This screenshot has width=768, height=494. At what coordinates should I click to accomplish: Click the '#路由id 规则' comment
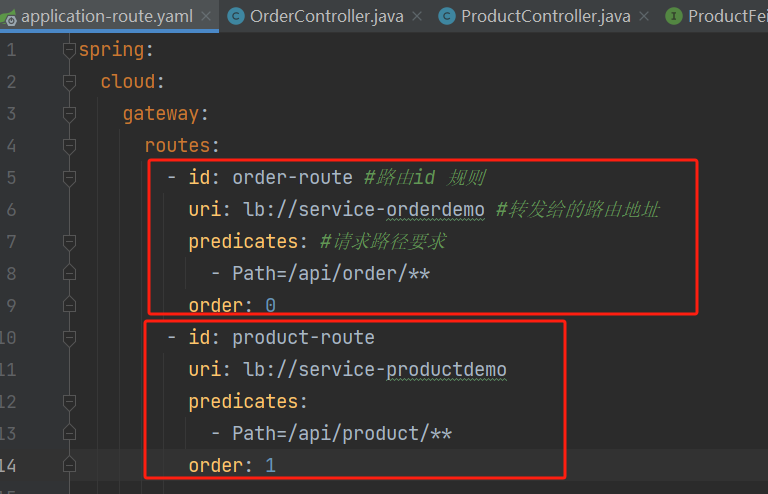click(x=425, y=178)
